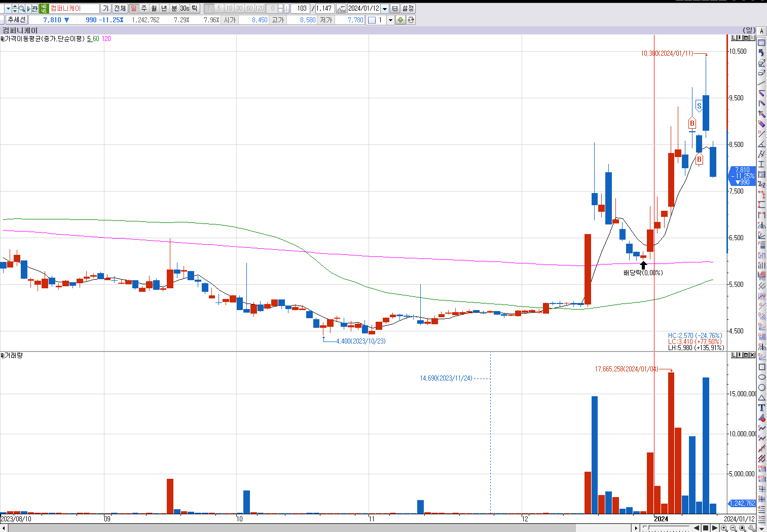
Task: Select the Fibonacci fan arc tool
Action: point(761,224)
